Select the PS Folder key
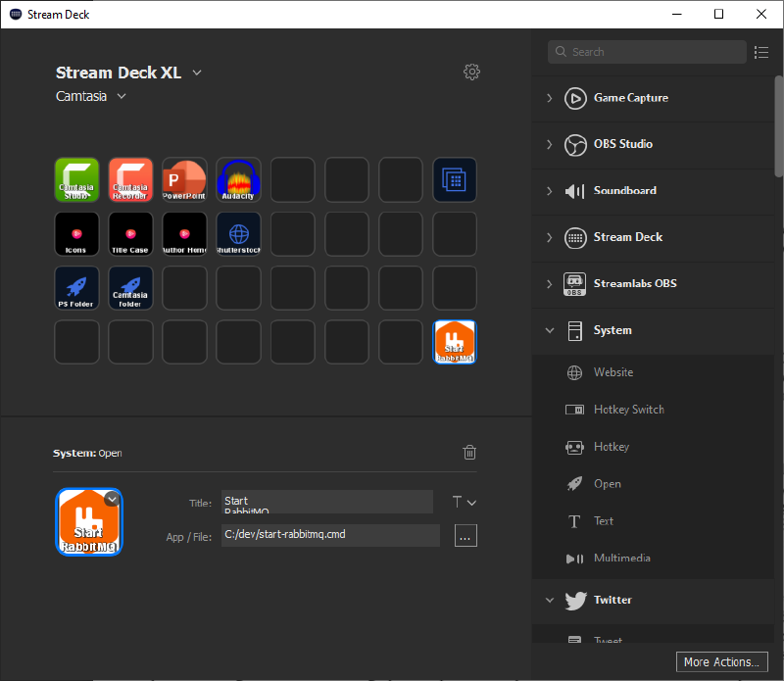This screenshot has height=681, width=784. (x=76, y=287)
